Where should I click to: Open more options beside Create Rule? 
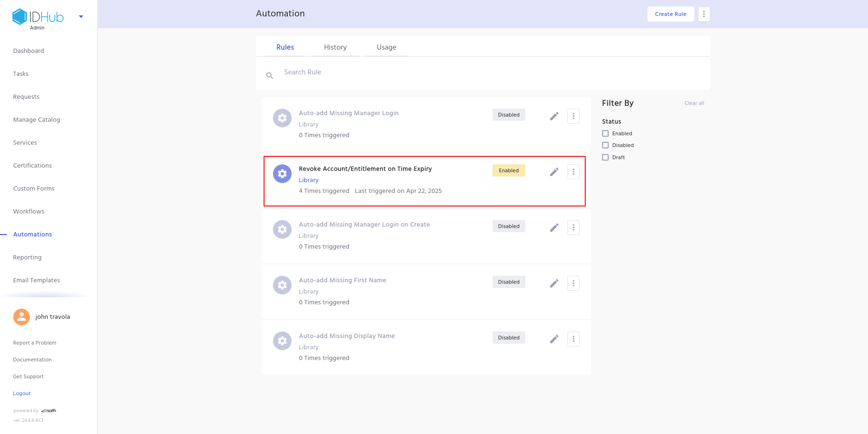pyautogui.click(x=704, y=14)
